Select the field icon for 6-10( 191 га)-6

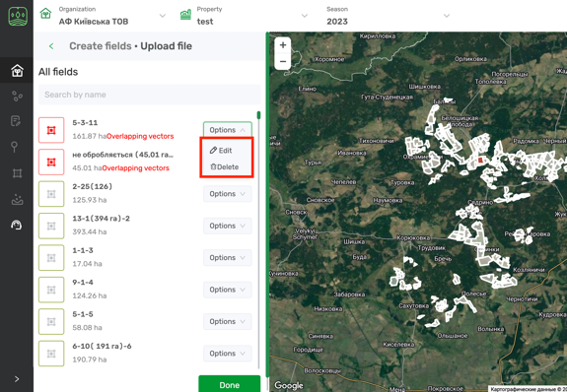click(x=51, y=354)
